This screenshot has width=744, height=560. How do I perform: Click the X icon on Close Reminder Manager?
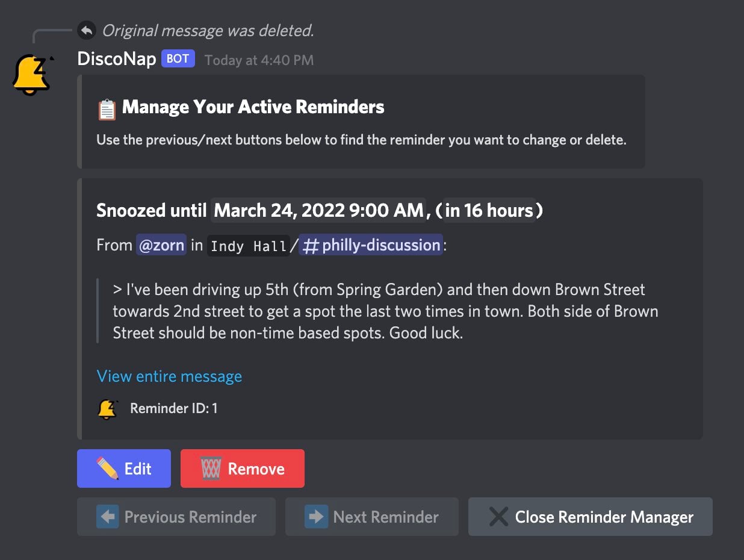tap(498, 517)
